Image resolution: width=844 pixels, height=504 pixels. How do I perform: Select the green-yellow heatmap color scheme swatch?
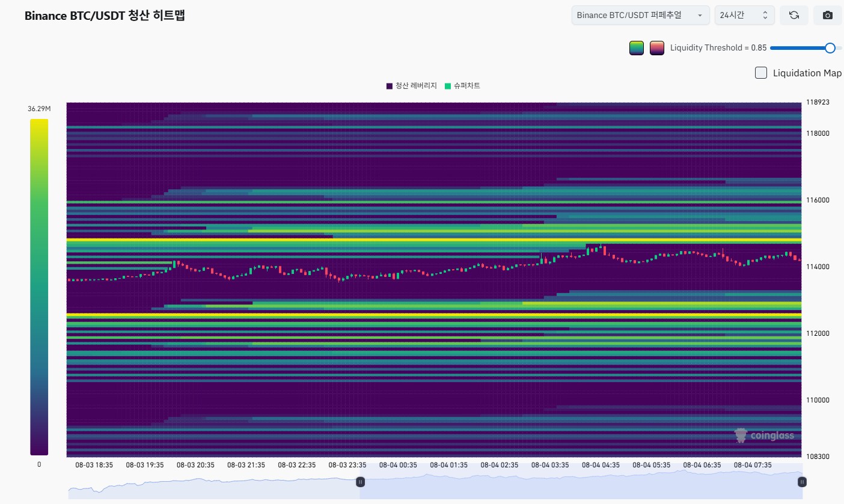click(637, 48)
